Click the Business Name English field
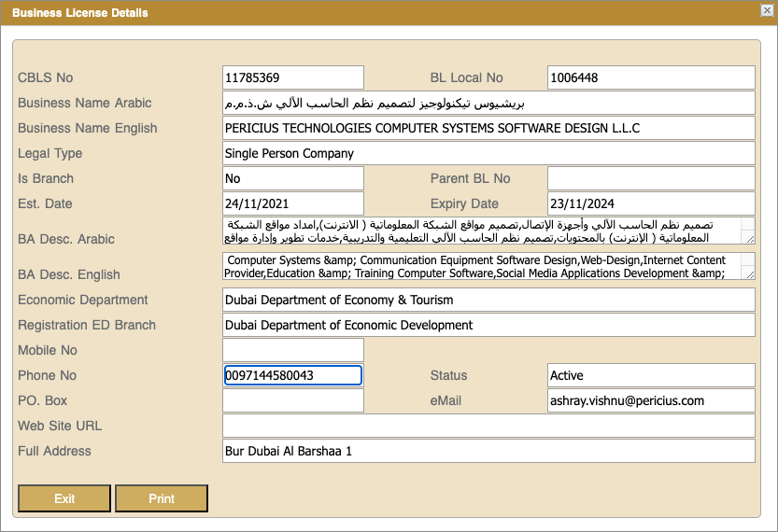 coord(488,128)
